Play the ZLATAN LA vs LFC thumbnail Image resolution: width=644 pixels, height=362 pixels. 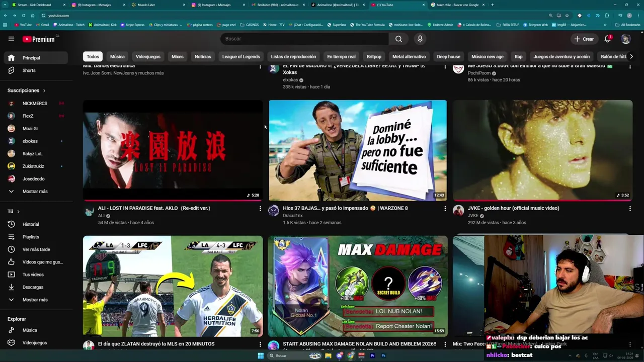pos(173,286)
